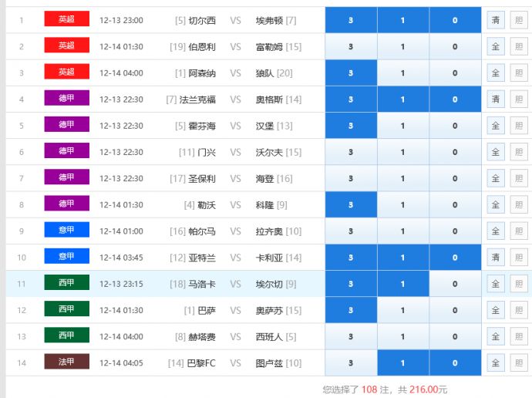Image resolution: width=532 pixels, height=398 pixels.
Task: Toggle loss option 0 for 阿森纳 vs 狼队
Action: tap(455, 73)
